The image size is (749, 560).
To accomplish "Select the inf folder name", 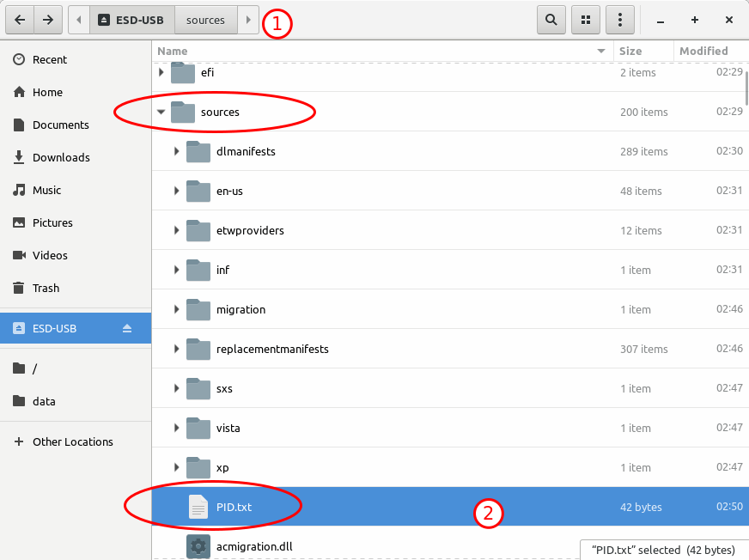I will coord(222,270).
